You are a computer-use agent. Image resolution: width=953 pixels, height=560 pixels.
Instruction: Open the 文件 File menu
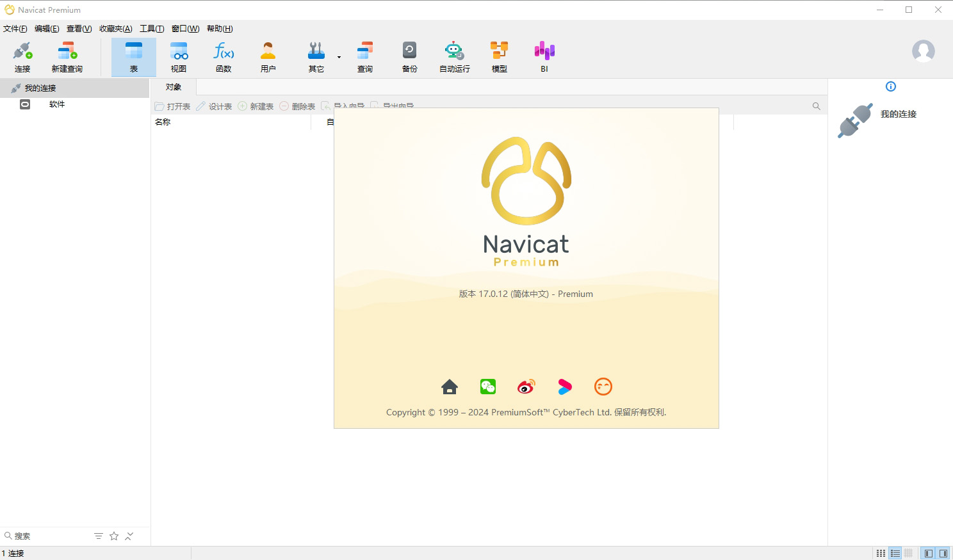(x=15, y=29)
